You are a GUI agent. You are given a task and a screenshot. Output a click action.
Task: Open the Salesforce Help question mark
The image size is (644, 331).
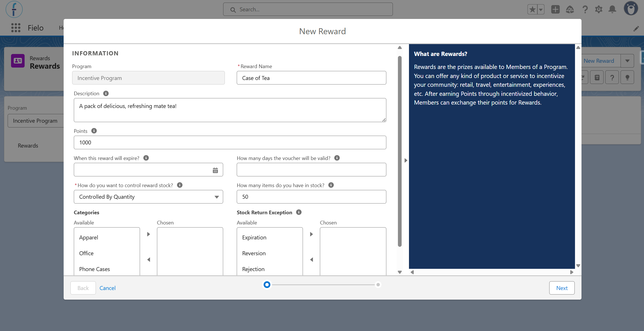[585, 9]
